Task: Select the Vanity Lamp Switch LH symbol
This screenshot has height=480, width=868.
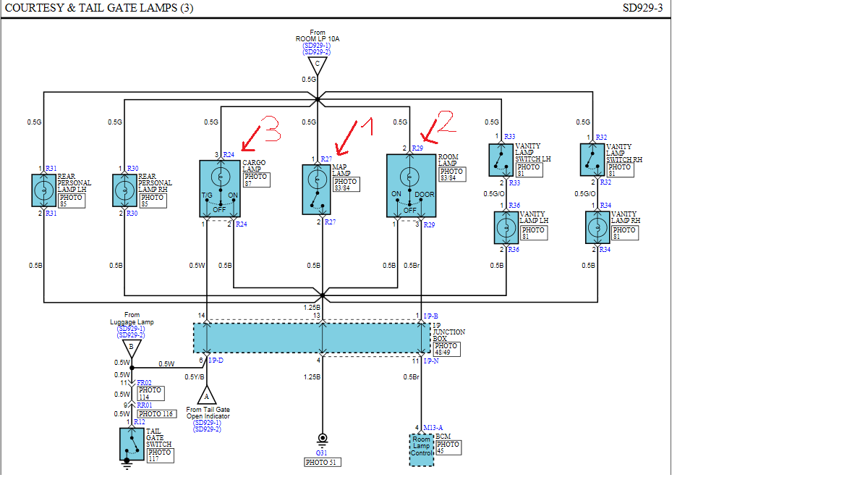Action: point(501,159)
